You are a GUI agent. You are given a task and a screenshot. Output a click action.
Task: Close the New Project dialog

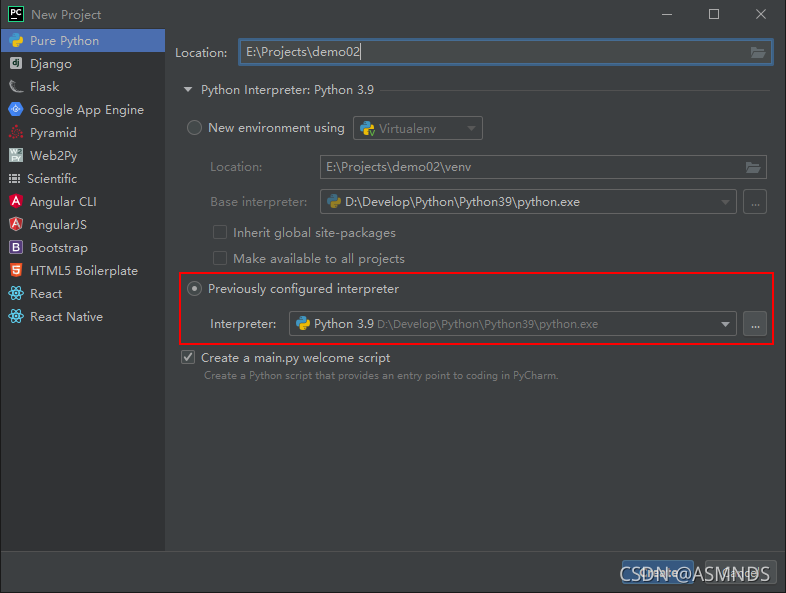[x=761, y=15]
